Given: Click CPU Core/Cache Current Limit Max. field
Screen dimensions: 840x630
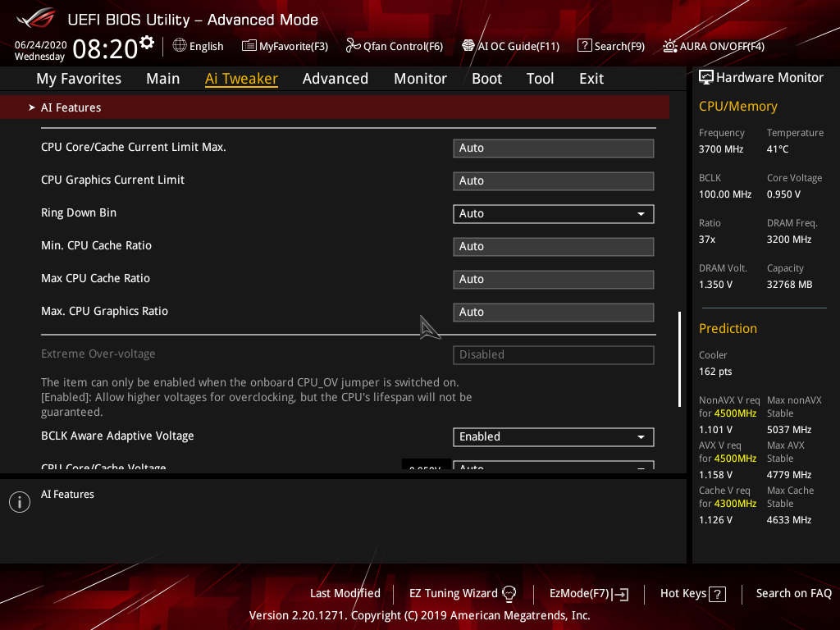Looking at the screenshot, I should click(554, 148).
